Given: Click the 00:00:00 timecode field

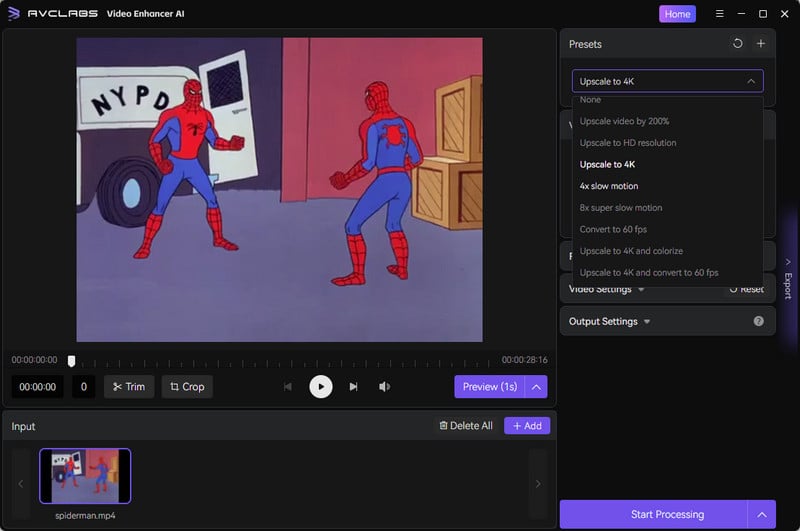Looking at the screenshot, I should point(38,387).
